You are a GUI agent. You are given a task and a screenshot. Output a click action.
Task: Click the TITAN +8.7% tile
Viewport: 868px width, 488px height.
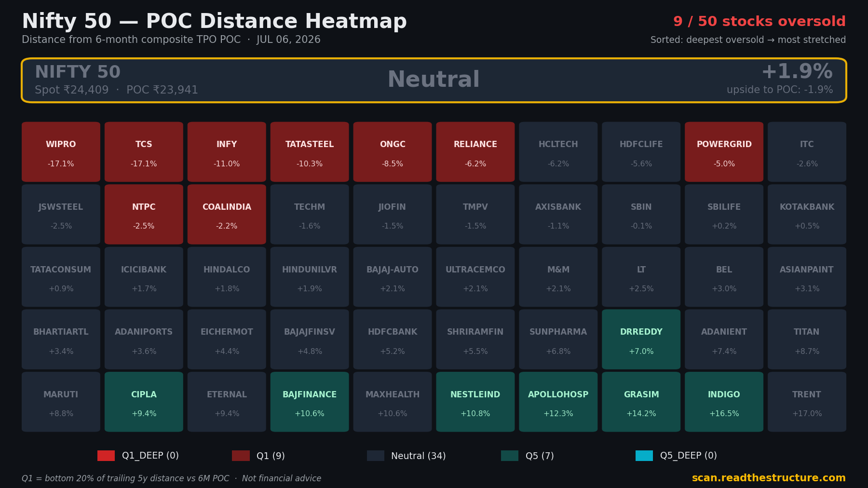[807, 339]
